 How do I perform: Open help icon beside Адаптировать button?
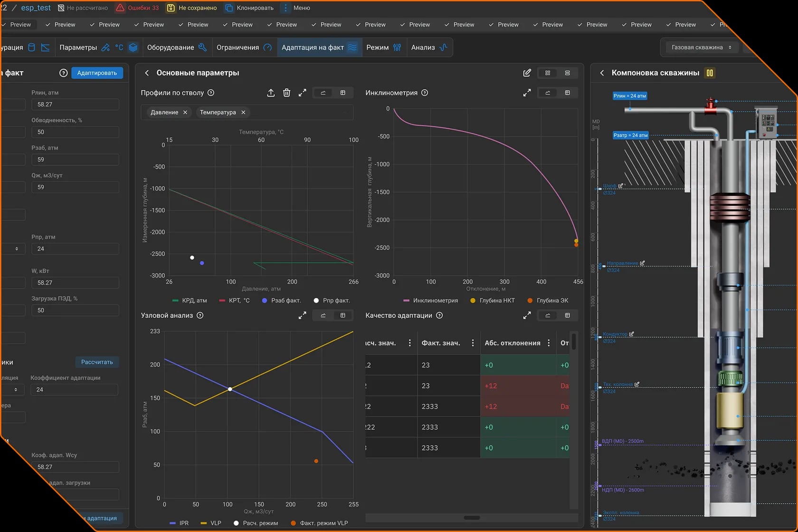[x=63, y=73]
